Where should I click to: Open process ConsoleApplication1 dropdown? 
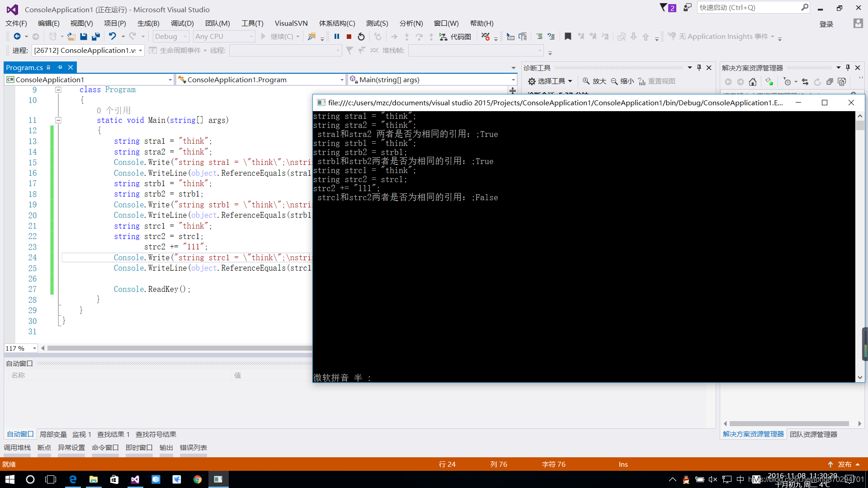point(88,51)
